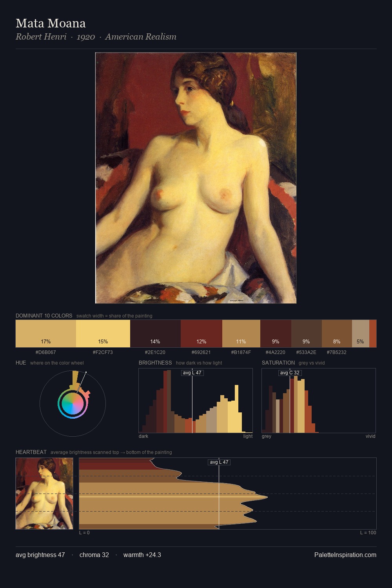Click the heartbeat brightness scan chart
392x588 pixels.
tap(228, 494)
